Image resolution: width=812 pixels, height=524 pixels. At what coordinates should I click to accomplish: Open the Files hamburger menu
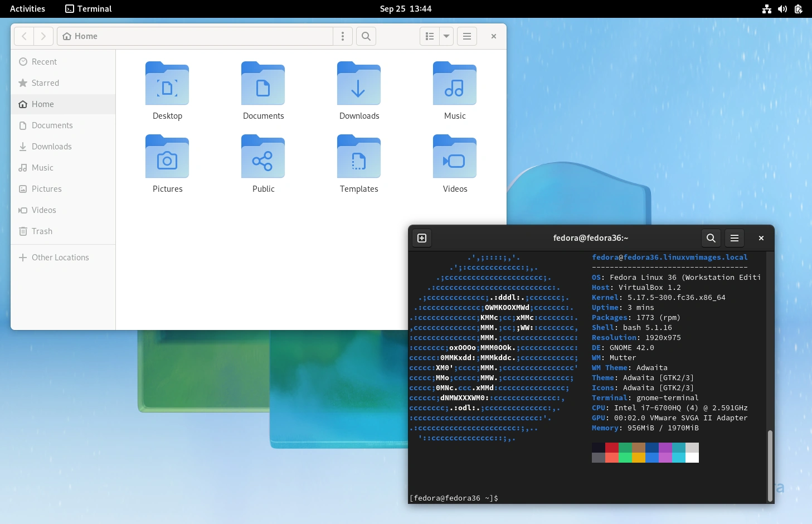tap(466, 36)
